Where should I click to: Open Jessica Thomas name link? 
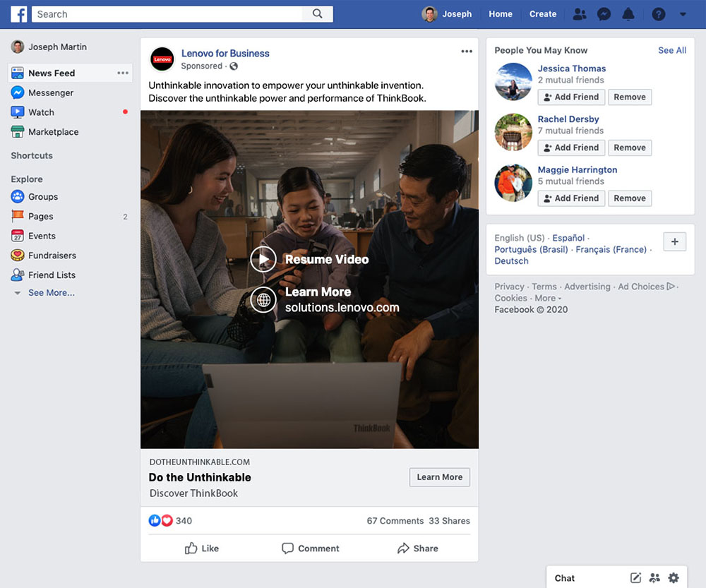571,68
